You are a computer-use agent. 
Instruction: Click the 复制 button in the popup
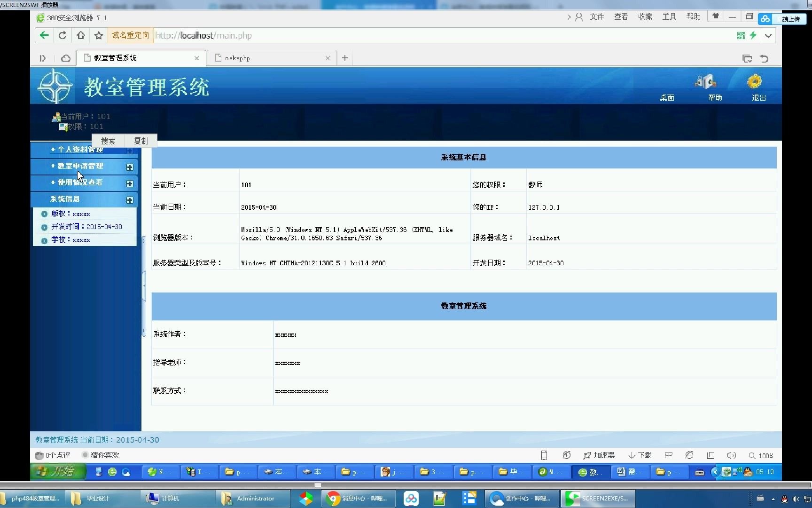pyautogui.click(x=140, y=141)
